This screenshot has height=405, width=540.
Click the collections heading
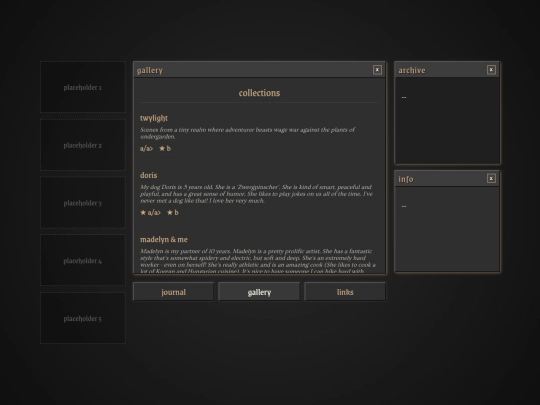pyautogui.click(x=259, y=93)
